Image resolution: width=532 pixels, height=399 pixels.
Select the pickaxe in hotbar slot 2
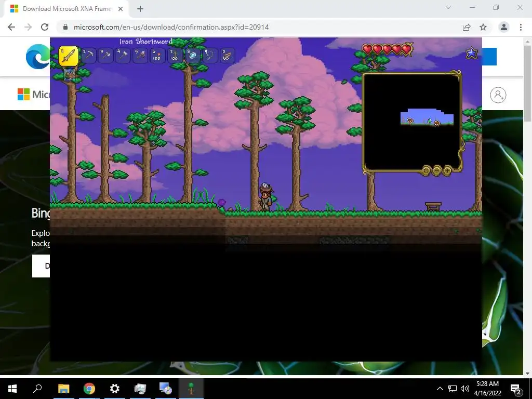click(89, 55)
